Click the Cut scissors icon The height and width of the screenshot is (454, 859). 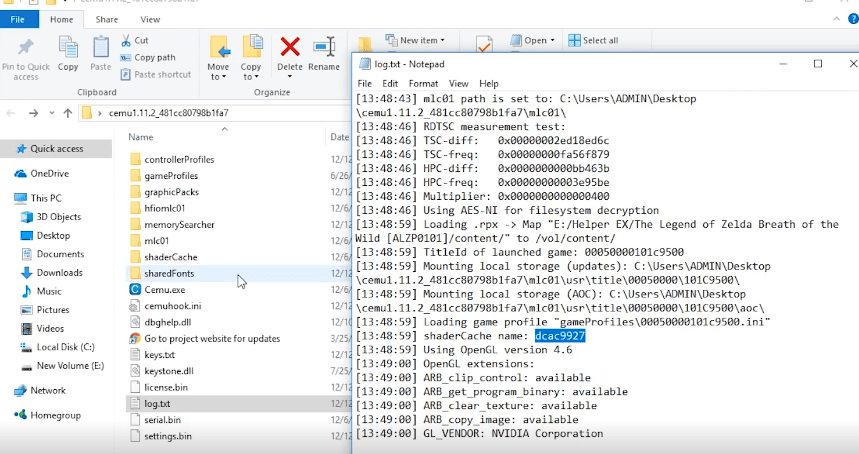128,41
